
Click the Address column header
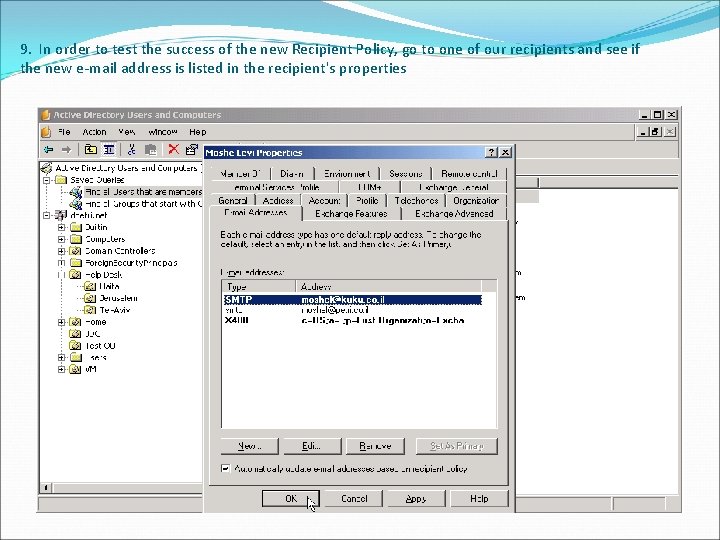[388, 287]
